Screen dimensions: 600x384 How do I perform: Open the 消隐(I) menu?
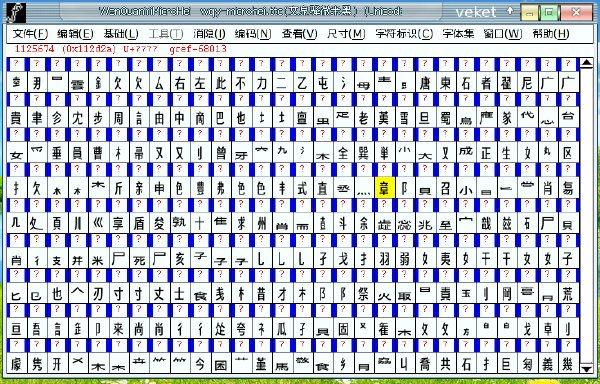coord(209,34)
